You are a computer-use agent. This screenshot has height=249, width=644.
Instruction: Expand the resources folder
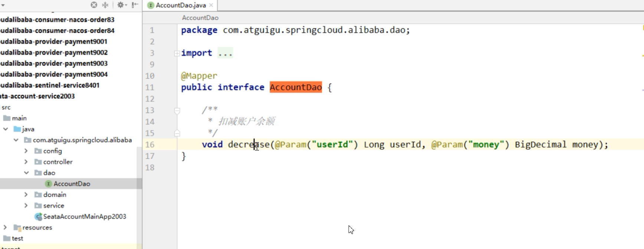pos(5,227)
